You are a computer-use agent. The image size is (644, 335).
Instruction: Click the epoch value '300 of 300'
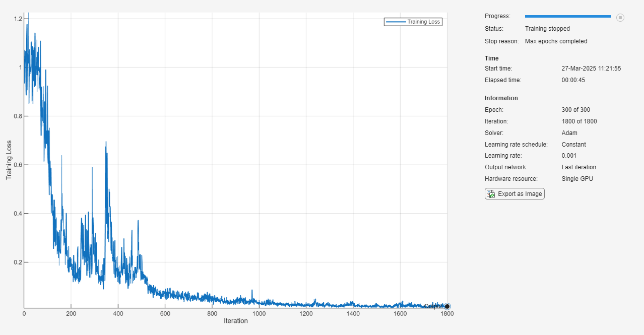(x=575, y=110)
